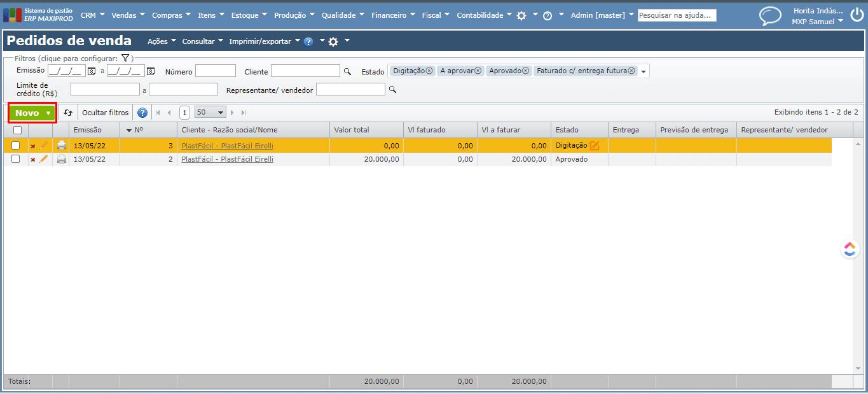
Task: Sort by the Valor total column header
Action: (x=366, y=130)
